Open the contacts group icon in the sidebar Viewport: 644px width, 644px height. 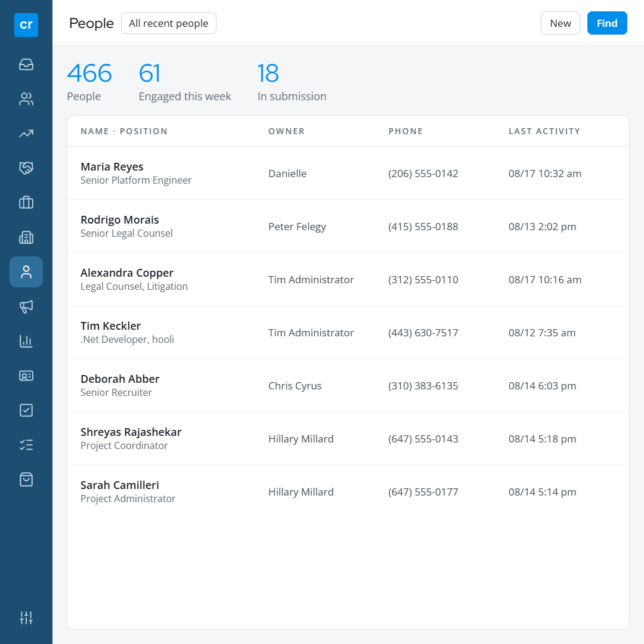coord(26,99)
